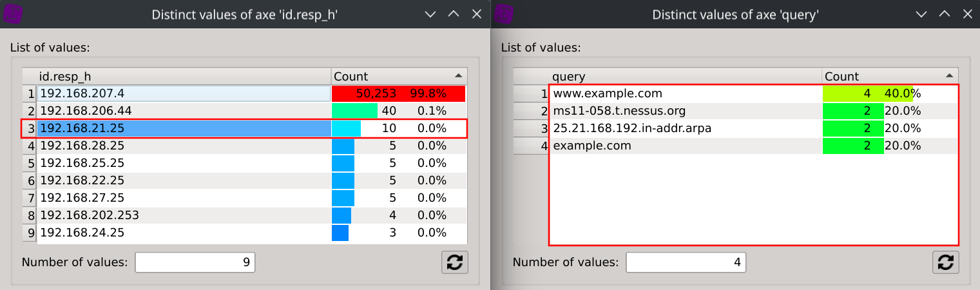This screenshot has width=980, height=290.
Task: Select ms11-058.t.nessus.org query
Action: 686,111
